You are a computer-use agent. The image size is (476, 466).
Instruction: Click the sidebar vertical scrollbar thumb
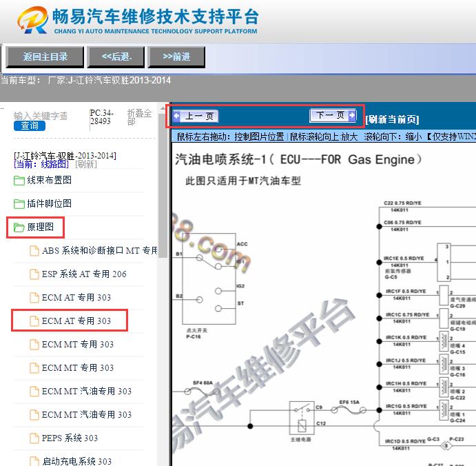pos(163,184)
